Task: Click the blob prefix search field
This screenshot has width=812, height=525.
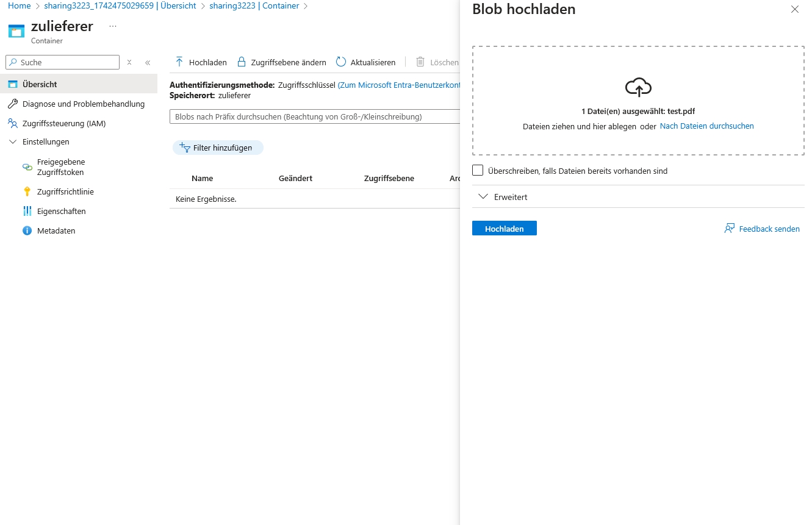Action: coord(314,116)
